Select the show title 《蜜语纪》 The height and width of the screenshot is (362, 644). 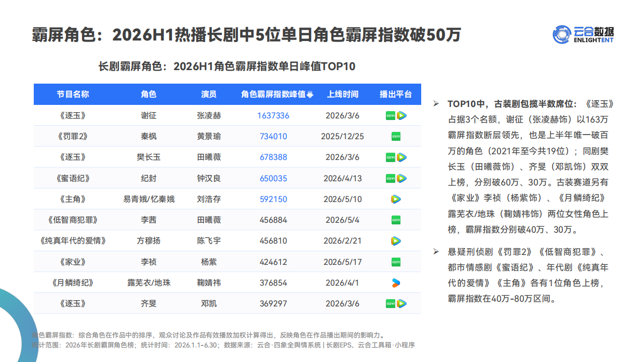pos(73,178)
